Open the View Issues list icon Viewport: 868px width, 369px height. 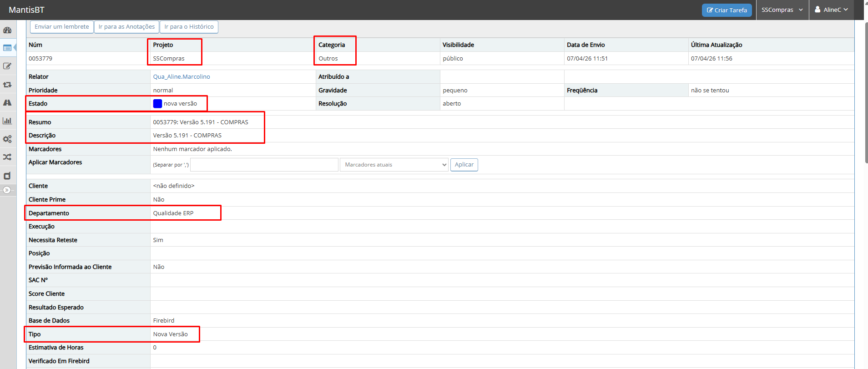7,48
